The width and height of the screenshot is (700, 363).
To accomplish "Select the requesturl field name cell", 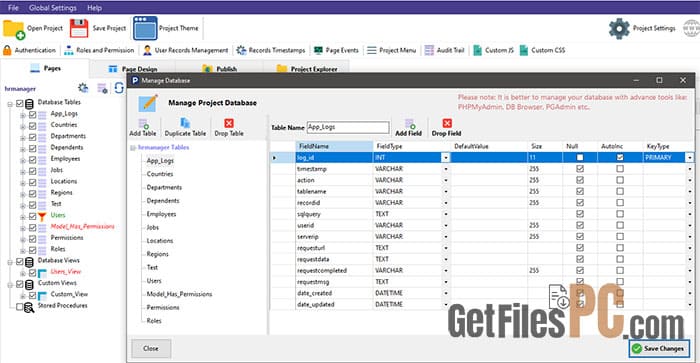I will point(334,248).
